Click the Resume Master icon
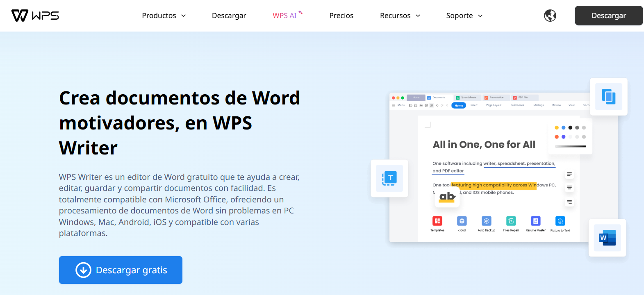 point(536,221)
